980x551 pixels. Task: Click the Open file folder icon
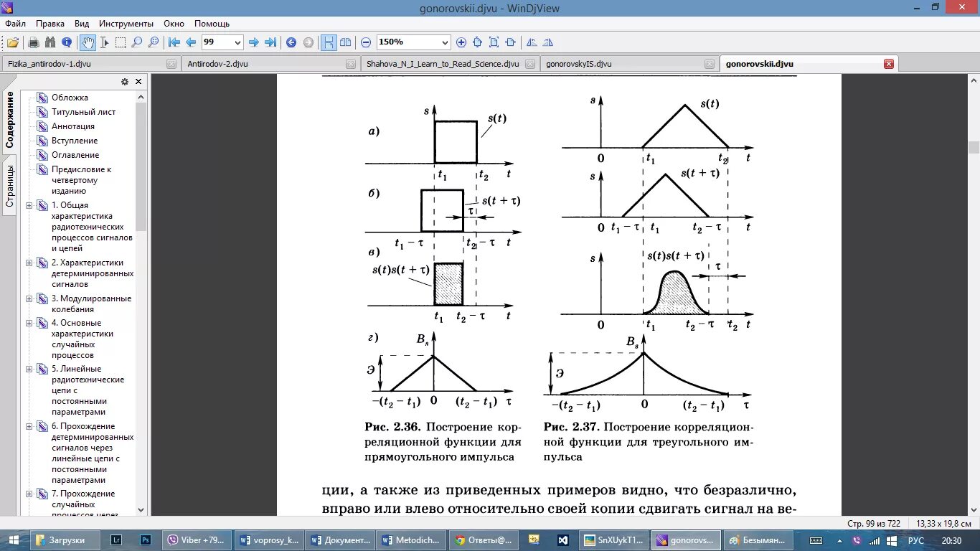[x=13, y=42]
